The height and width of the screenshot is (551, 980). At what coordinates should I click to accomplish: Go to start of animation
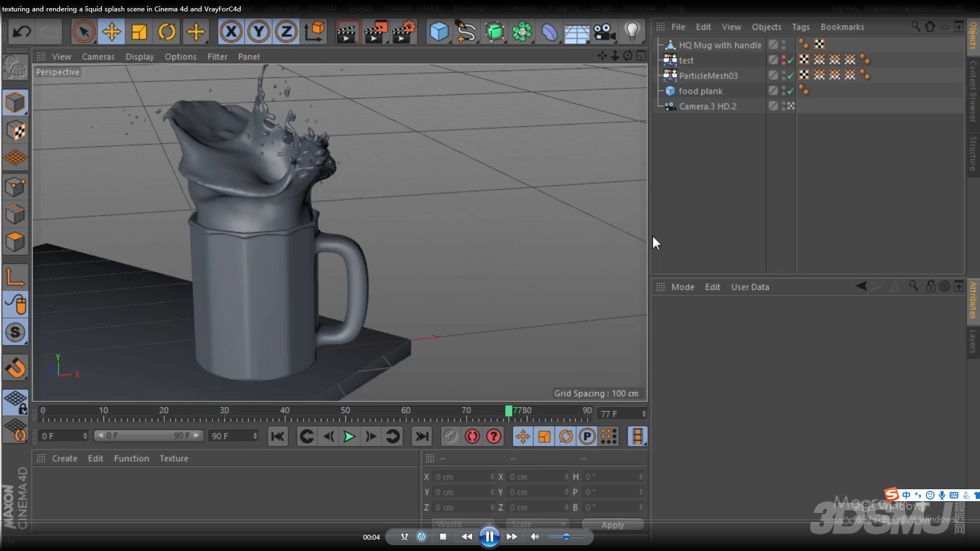coord(278,436)
